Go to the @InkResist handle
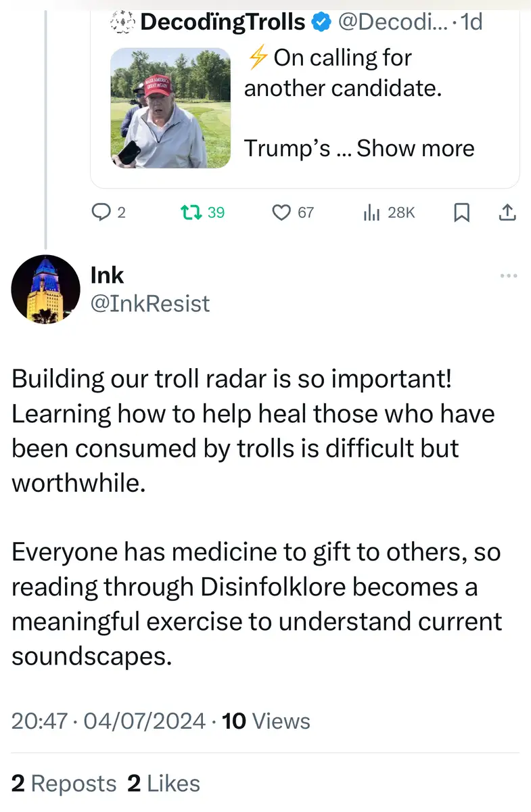The image size is (531, 812). (x=150, y=304)
